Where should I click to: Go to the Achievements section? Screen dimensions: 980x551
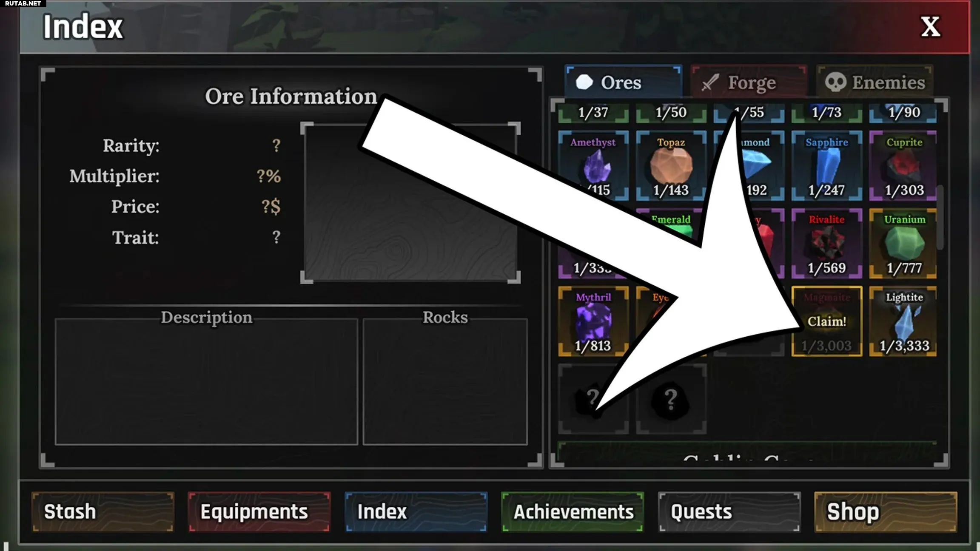click(x=573, y=511)
